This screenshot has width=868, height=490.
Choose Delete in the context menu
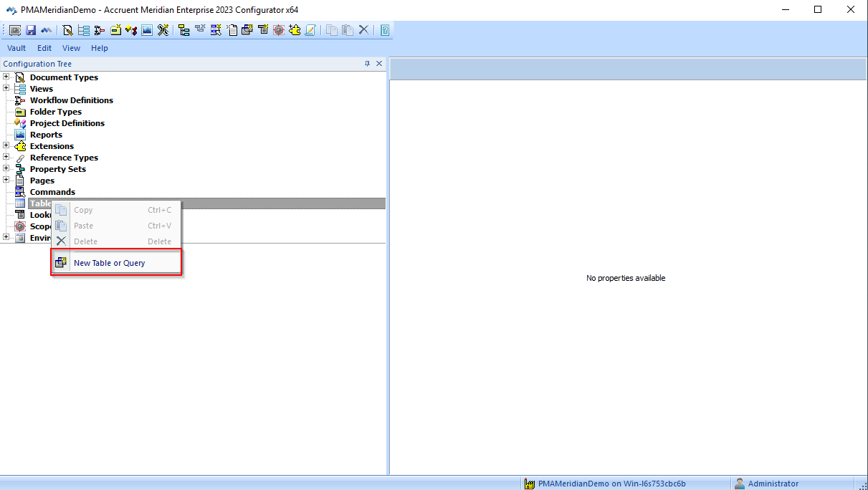117,241
